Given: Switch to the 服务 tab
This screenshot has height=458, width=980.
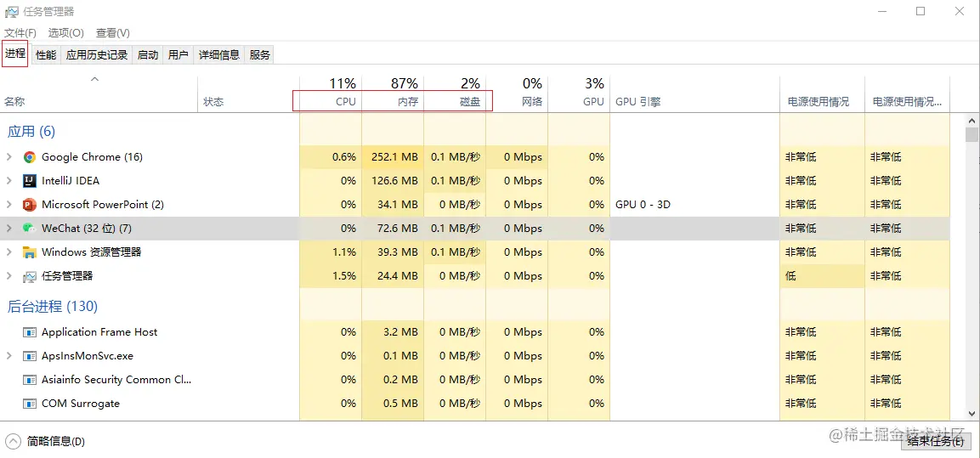Looking at the screenshot, I should click(260, 55).
